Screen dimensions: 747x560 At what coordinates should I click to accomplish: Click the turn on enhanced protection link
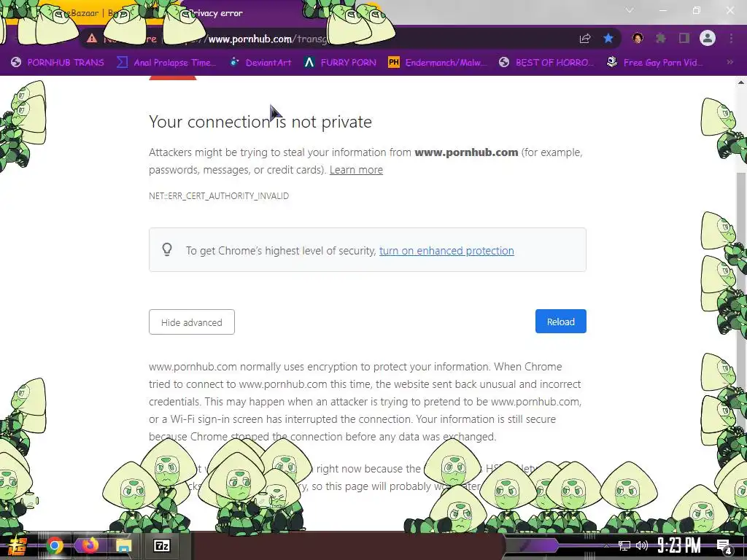[x=446, y=251]
